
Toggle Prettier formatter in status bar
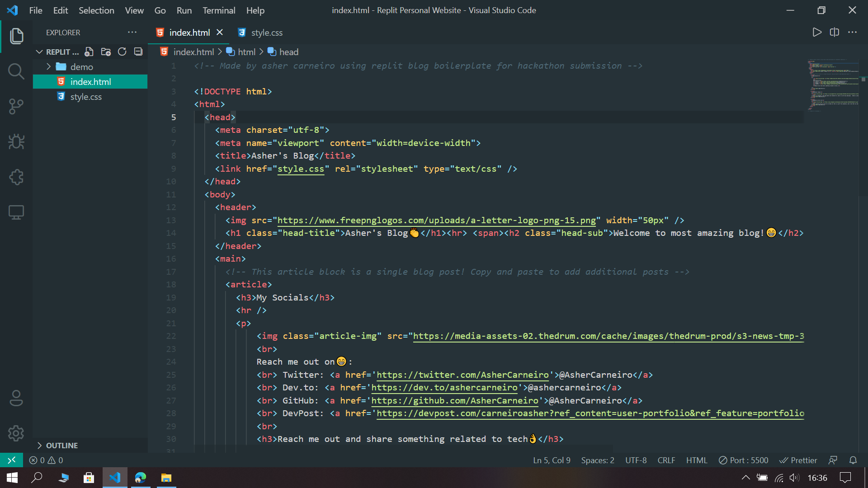coord(798,460)
